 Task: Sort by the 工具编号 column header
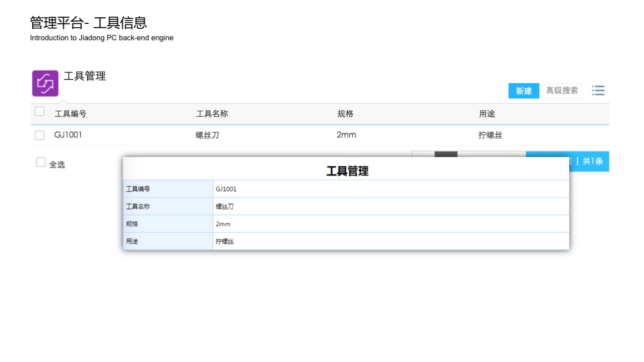click(x=70, y=114)
